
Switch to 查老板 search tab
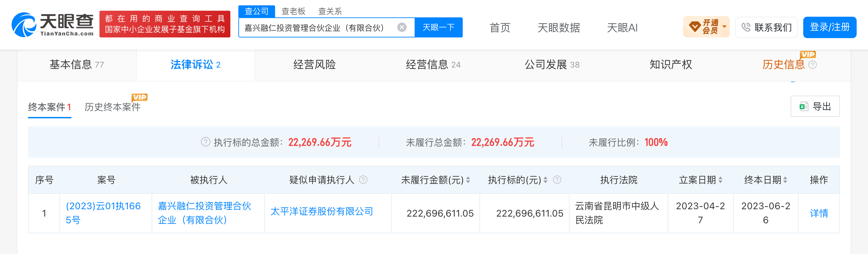(x=293, y=11)
